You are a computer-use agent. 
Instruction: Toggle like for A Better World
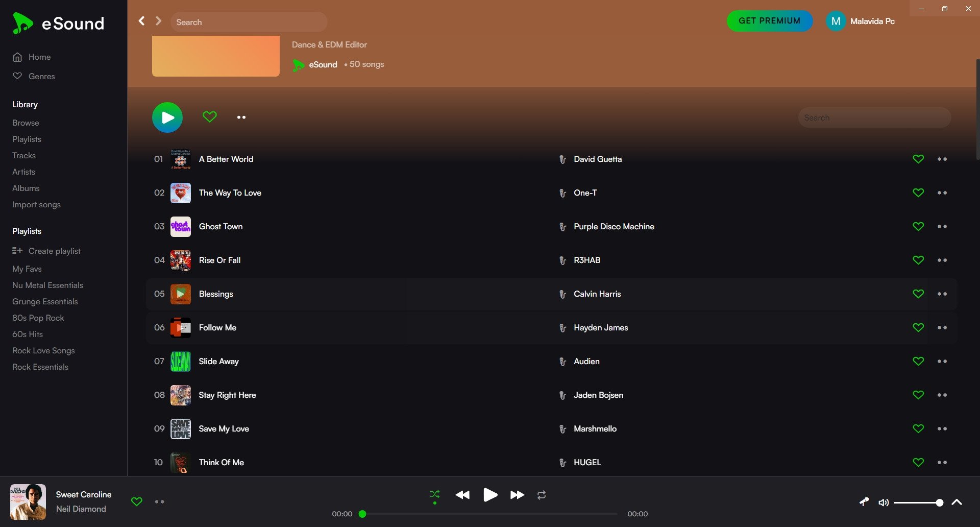click(x=918, y=159)
